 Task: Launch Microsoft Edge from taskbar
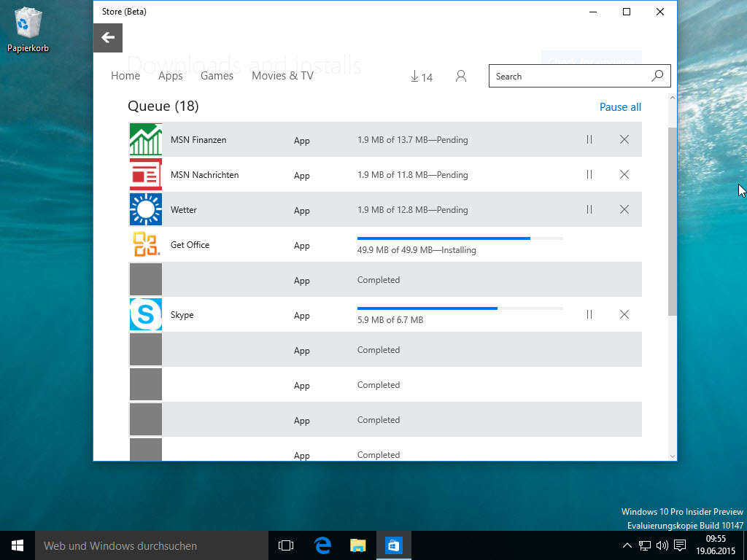click(x=322, y=545)
